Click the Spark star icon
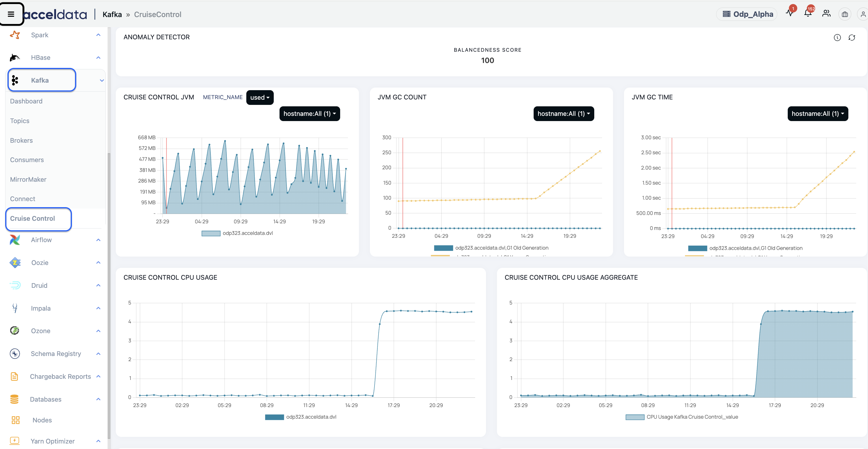 [15, 35]
